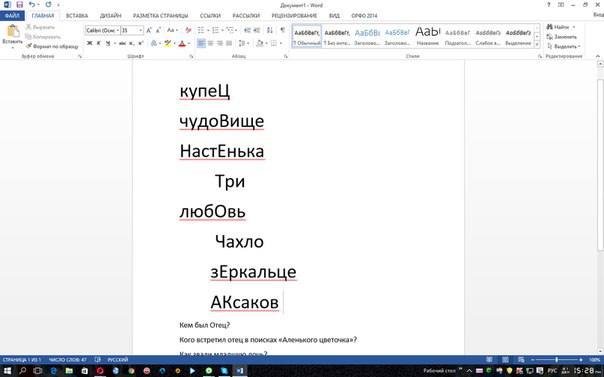Clear all formatting with the eraser icon
This screenshot has width=604, height=377.
(x=188, y=30)
